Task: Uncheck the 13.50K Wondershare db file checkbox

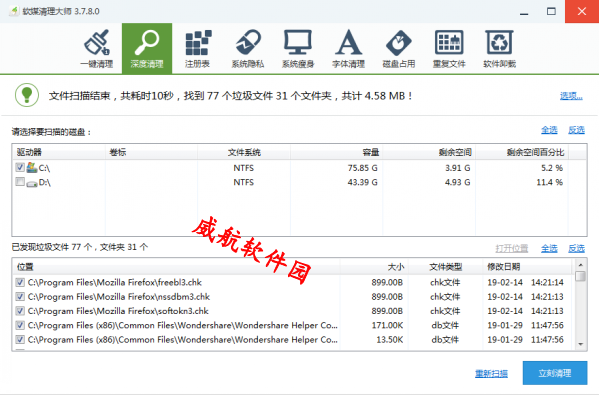Action: [20, 340]
